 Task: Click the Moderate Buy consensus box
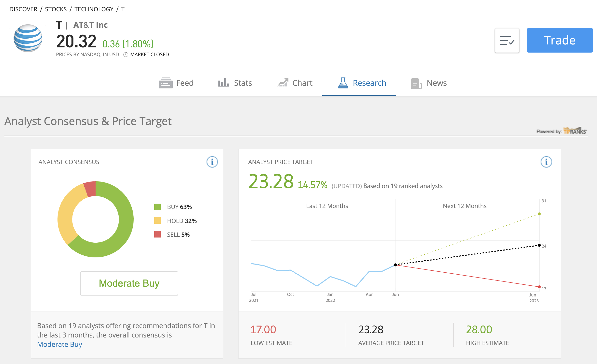pos(129,283)
